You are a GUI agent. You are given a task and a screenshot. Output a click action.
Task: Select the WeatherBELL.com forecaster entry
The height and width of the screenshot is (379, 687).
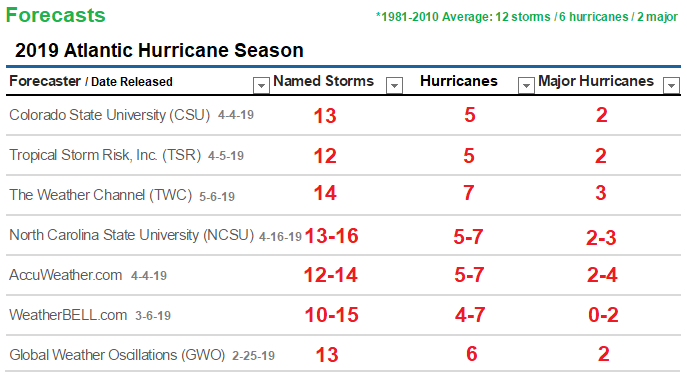click(68, 315)
